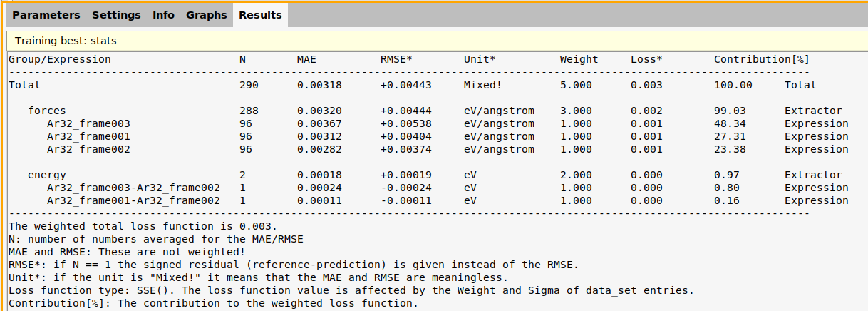Click the Ar32_frame001-Ar32_frame002 energy expression
This screenshot has width=868, height=311.
(x=133, y=200)
